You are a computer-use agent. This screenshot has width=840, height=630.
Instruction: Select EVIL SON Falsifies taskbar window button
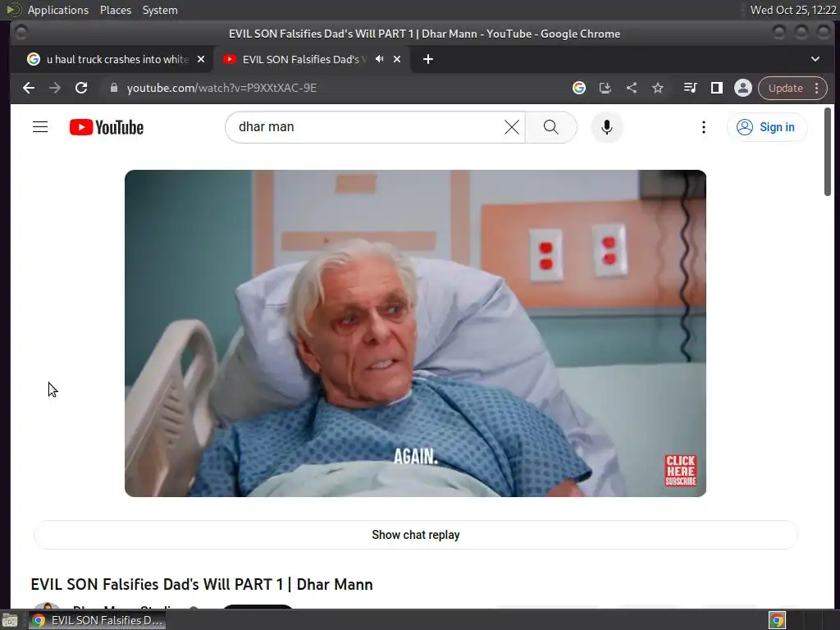[98, 620]
